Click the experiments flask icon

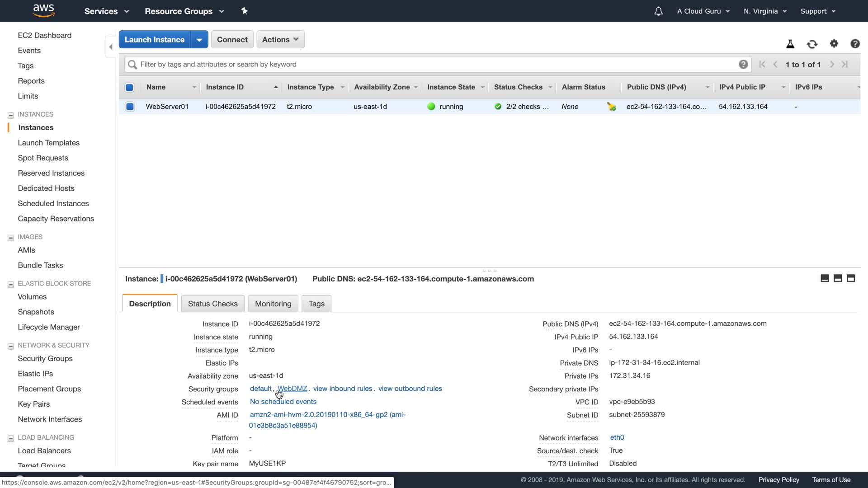coord(790,44)
